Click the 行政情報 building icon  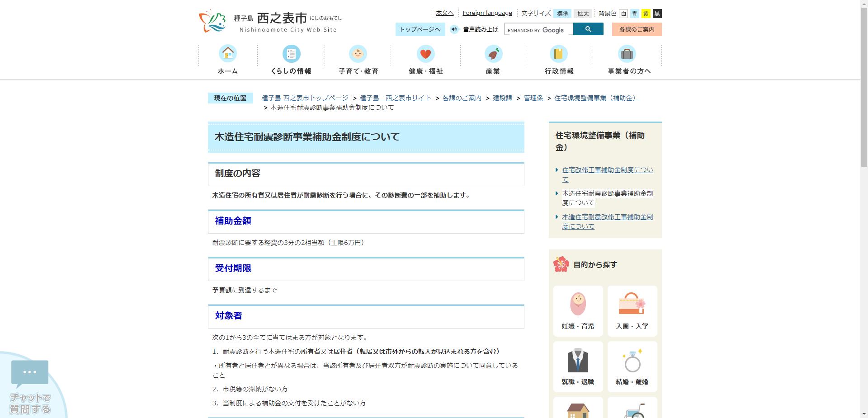coord(559,54)
